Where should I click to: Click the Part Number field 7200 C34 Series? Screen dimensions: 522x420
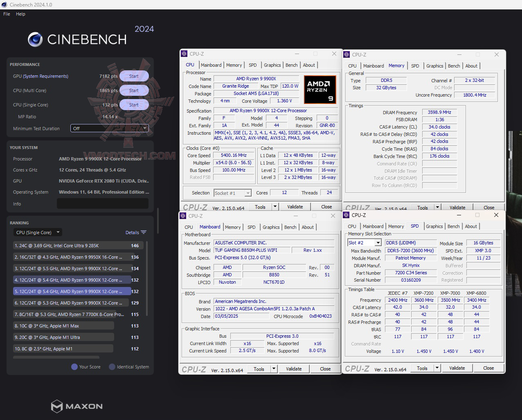tap(411, 273)
